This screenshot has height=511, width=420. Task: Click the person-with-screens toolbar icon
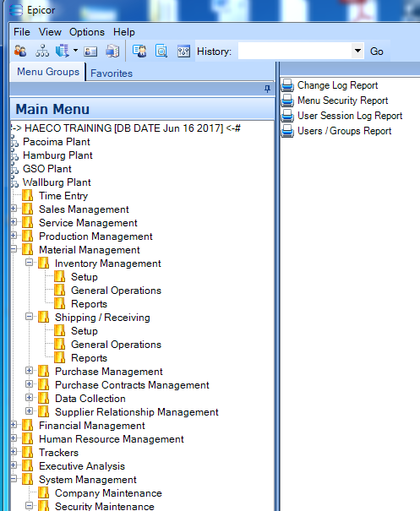coord(139,52)
